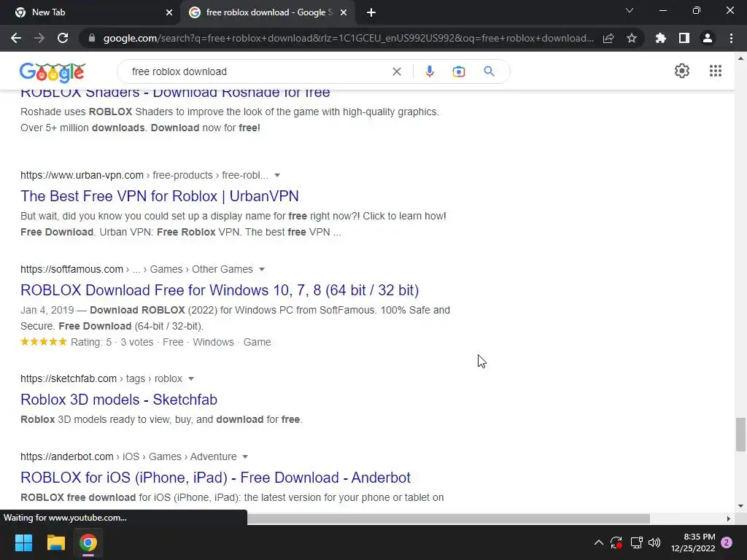This screenshot has height=560, width=747.
Task: Click the horizontal scrollbar thumb
Action: (x=449, y=518)
